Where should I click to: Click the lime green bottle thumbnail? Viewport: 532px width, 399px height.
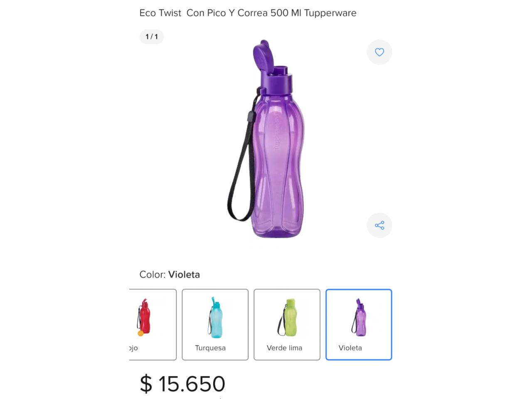click(288, 317)
